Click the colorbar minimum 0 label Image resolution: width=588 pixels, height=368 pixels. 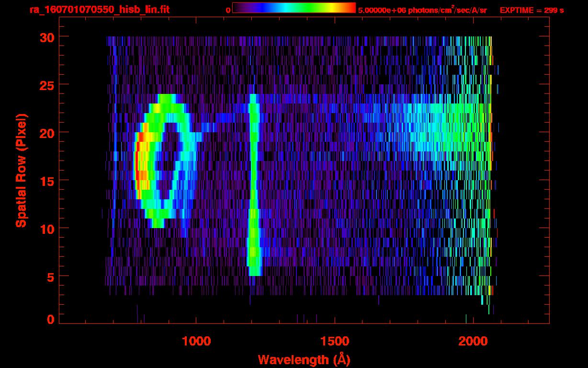[228, 10]
